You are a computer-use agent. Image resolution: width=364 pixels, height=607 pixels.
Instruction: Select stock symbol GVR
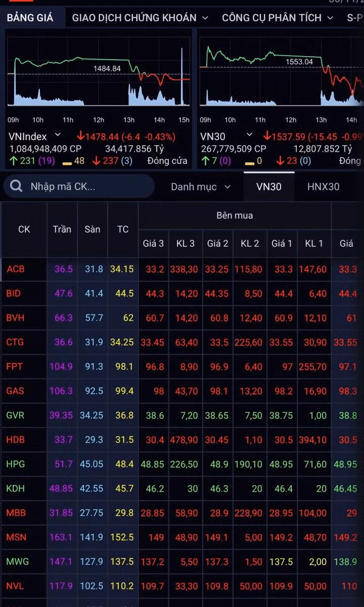(x=15, y=415)
